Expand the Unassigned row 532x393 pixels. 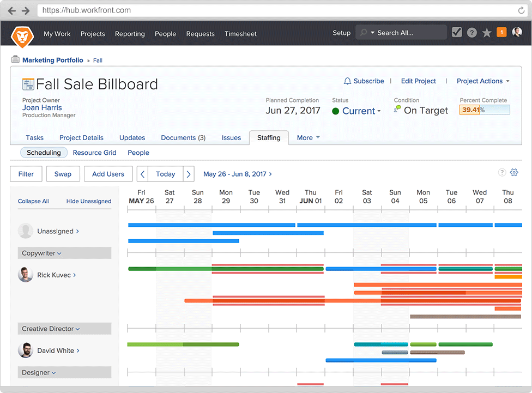tap(77, 231)
